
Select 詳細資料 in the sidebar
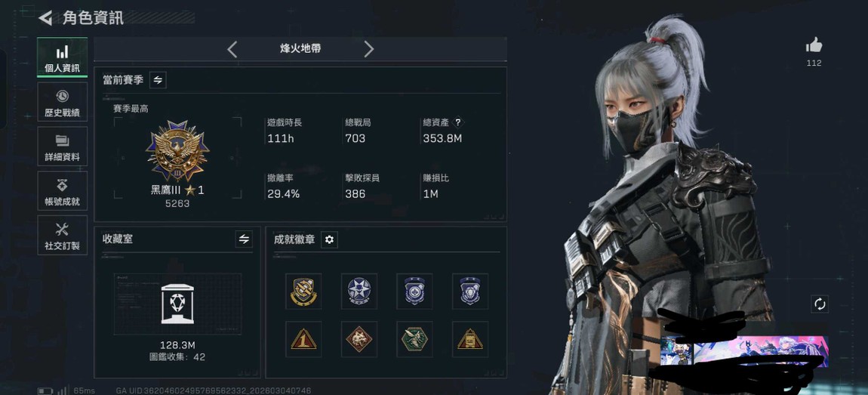[62, 147]
